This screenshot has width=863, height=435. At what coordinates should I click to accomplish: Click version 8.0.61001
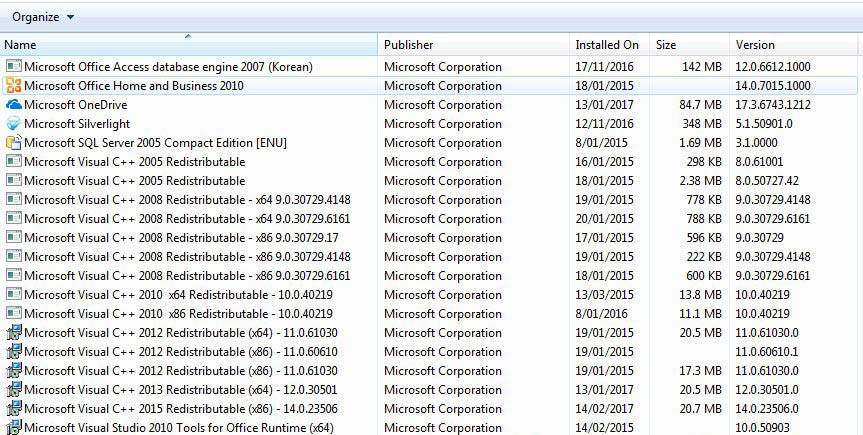(x=759, y=162)
